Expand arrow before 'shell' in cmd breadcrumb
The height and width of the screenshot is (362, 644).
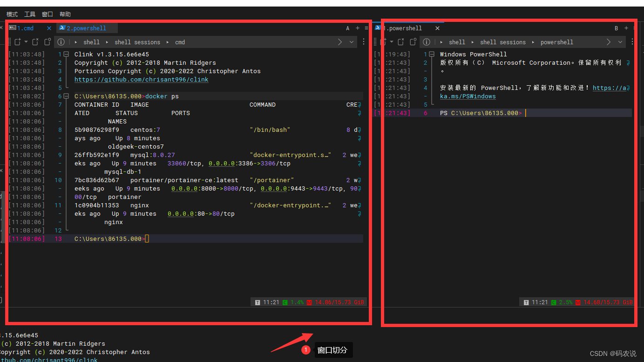click(x=76, y=42)
